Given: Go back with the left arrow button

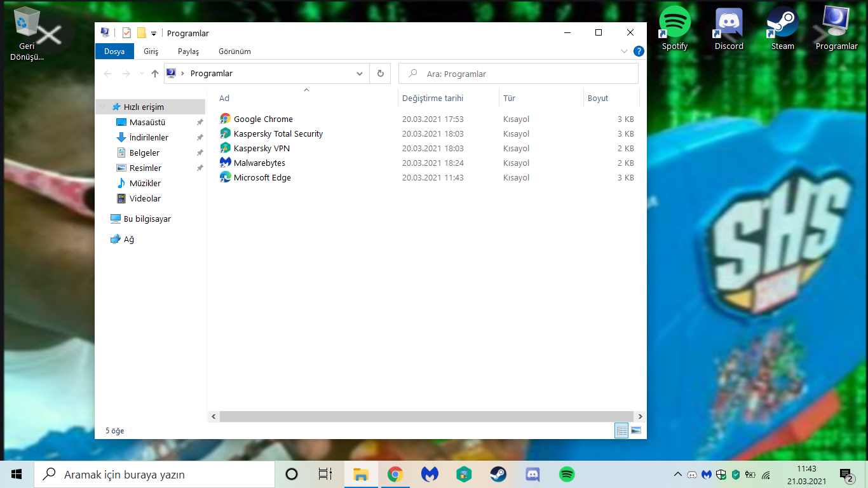Looking at the screenshot, I should [x=107, y=74].
